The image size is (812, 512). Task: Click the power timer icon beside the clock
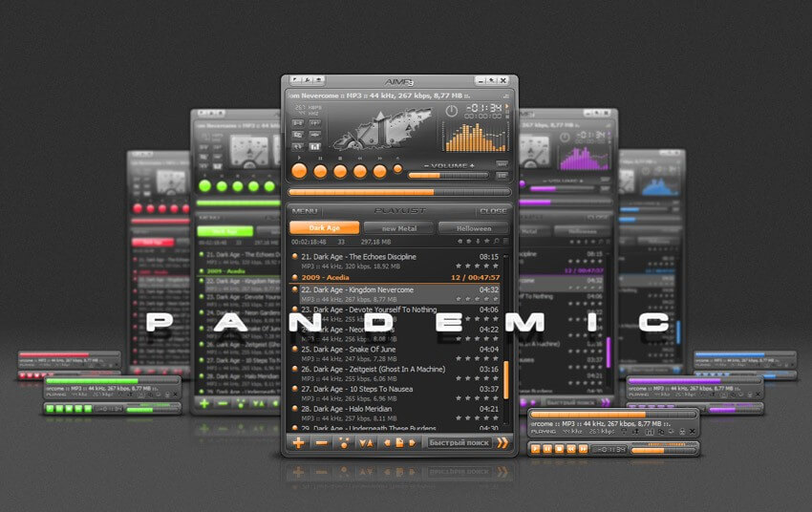point(452,111)
